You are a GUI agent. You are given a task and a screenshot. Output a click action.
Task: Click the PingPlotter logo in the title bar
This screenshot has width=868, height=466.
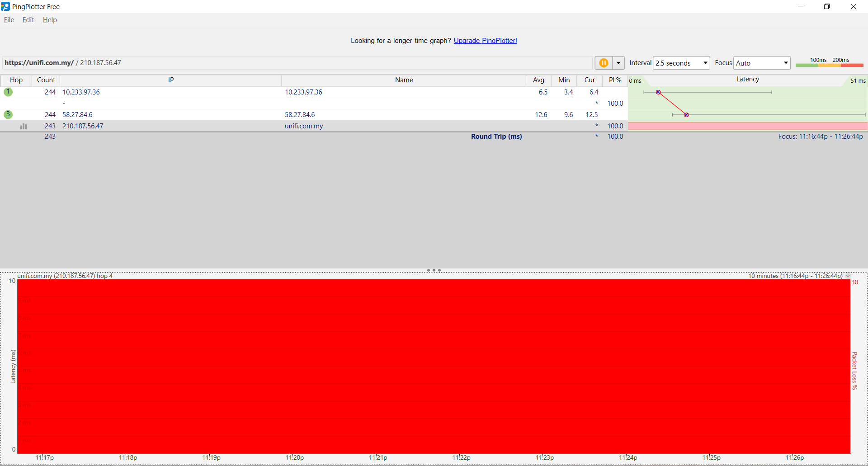(5, 6)
